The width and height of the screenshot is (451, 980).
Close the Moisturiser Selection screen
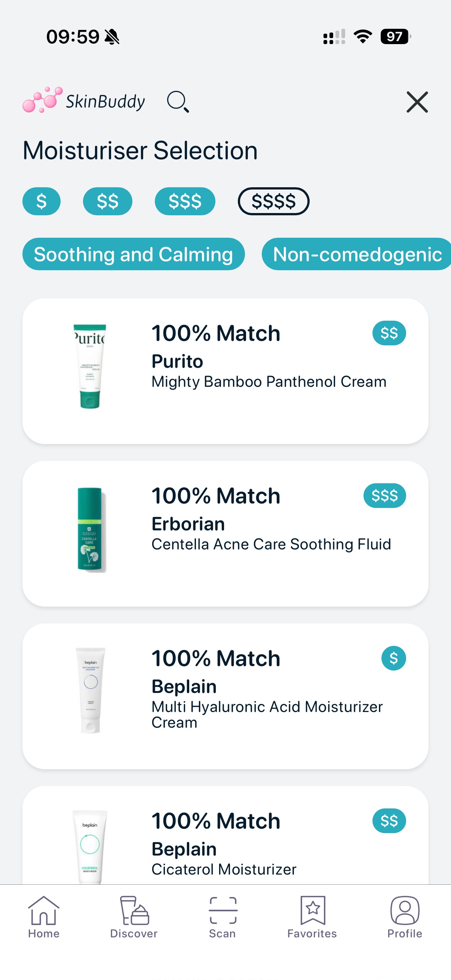pos(417,102)
